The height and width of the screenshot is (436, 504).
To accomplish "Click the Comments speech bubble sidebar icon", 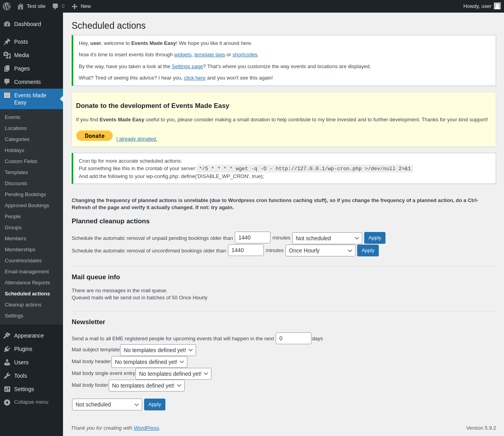I will tap(7, 82).
